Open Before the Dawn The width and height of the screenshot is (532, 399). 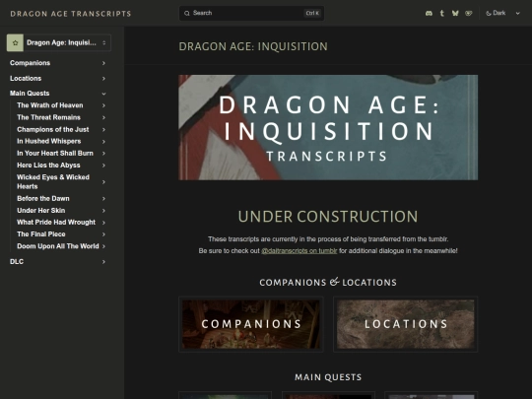(43, 198)
